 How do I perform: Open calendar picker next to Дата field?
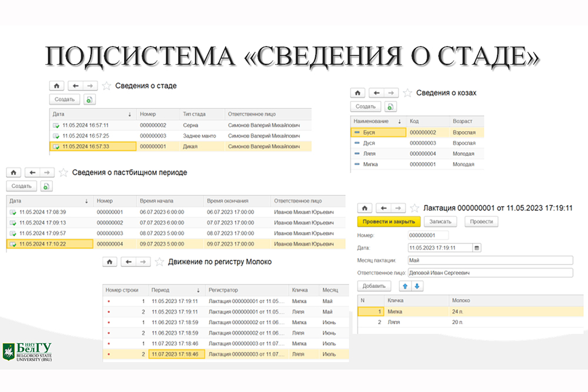477,247
